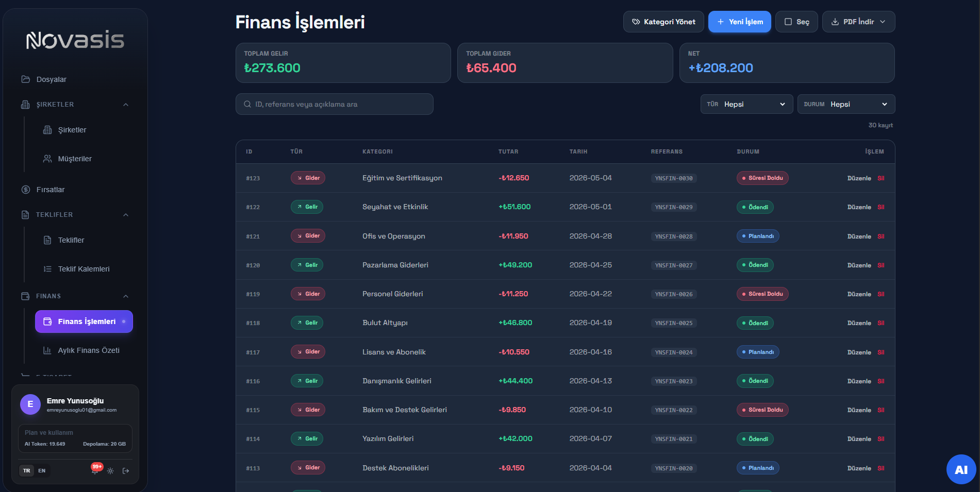Click the plus icon on Yeni İşlem
The width and height of the screenshot is (980, 492).
click(x=721, y=22)
